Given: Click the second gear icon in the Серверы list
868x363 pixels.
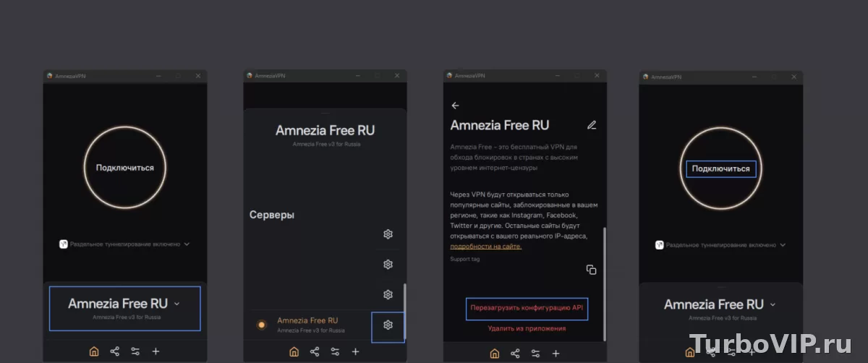Looking at the screenshot, I should tap(388, 264).
